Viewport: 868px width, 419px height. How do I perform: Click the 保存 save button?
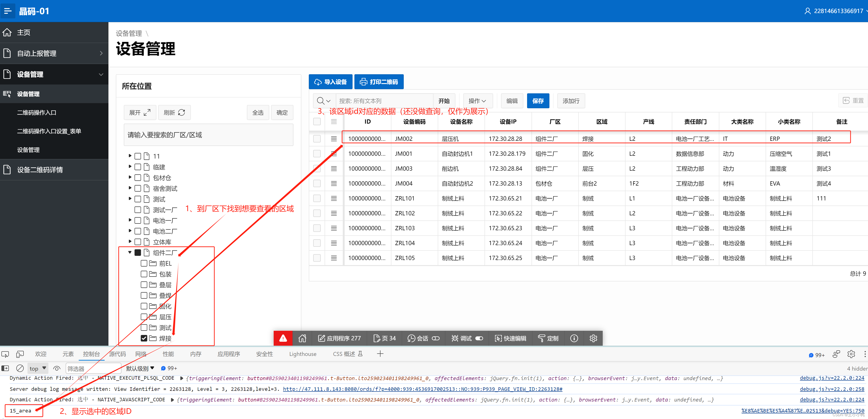(x=538, y=101)
